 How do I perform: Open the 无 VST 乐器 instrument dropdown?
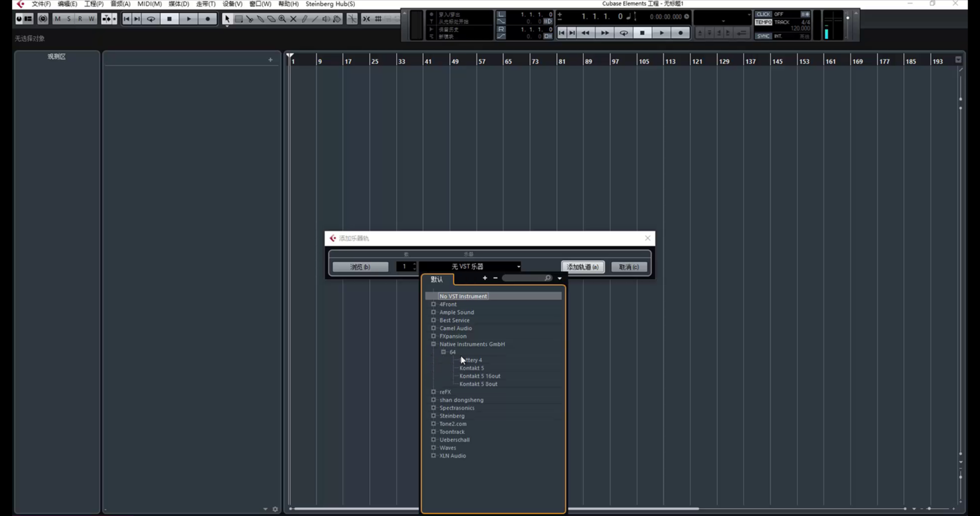tap(470, 266)
